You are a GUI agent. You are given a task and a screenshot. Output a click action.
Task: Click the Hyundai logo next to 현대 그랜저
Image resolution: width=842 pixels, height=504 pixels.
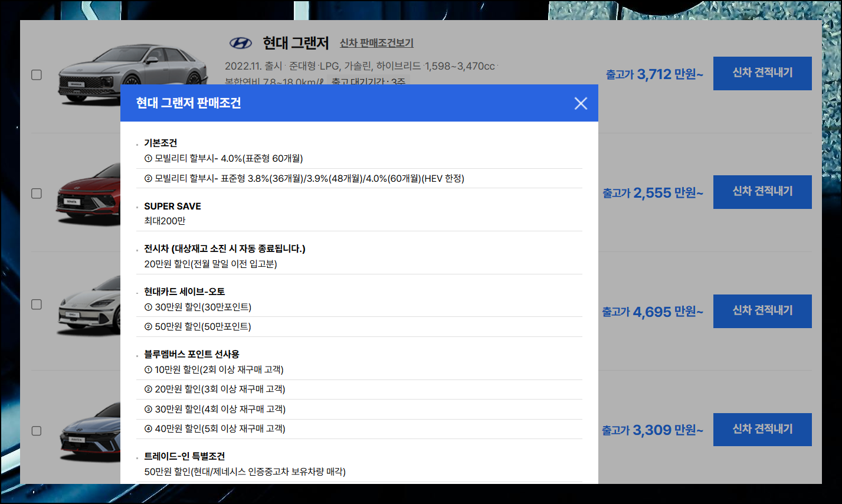[x=240, y=43]
